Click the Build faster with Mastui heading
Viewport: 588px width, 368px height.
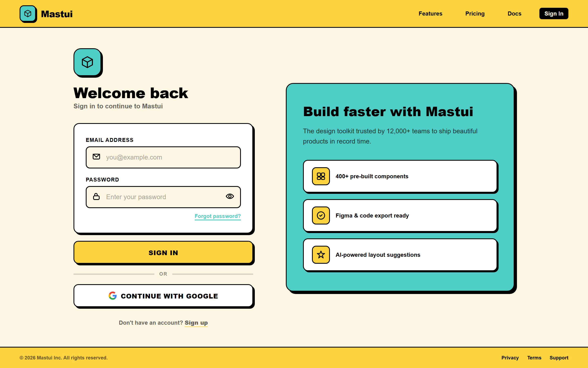pos(388,112)
